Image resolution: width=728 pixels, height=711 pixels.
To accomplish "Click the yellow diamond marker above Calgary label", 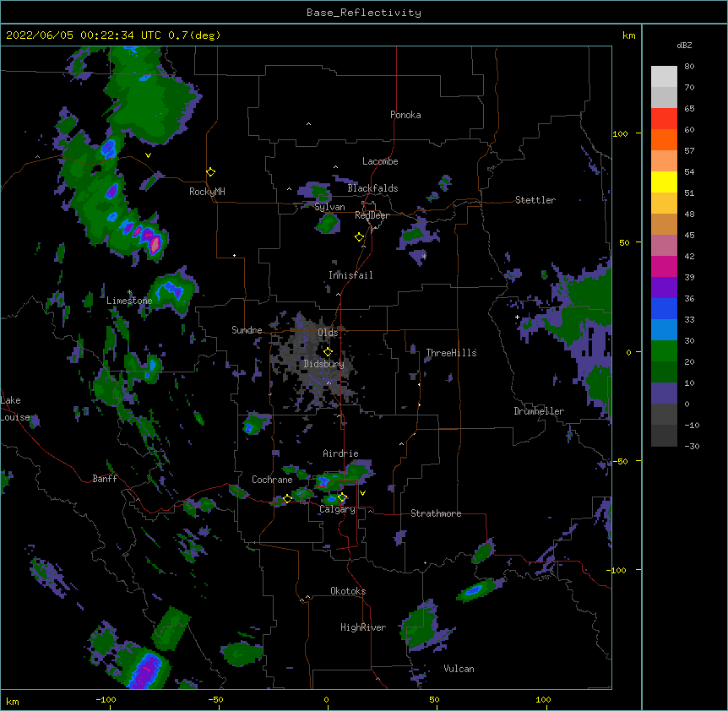I will tap(342, 497).
